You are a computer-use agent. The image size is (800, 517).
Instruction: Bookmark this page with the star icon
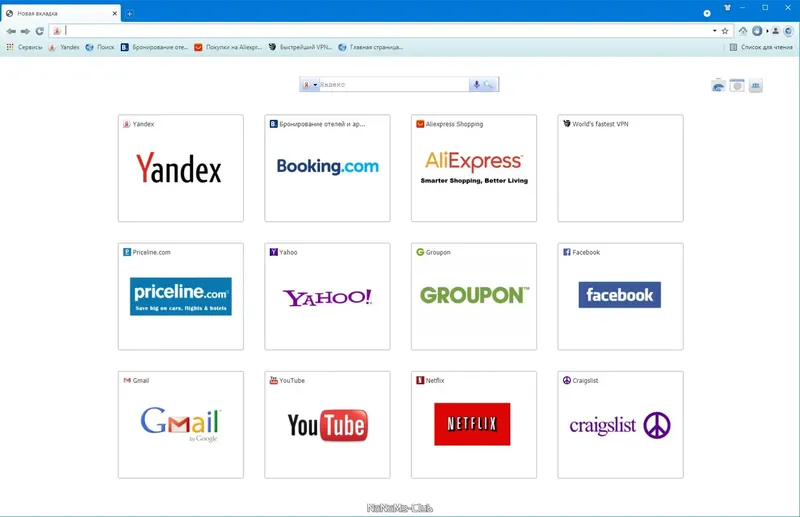pos(725,31)
